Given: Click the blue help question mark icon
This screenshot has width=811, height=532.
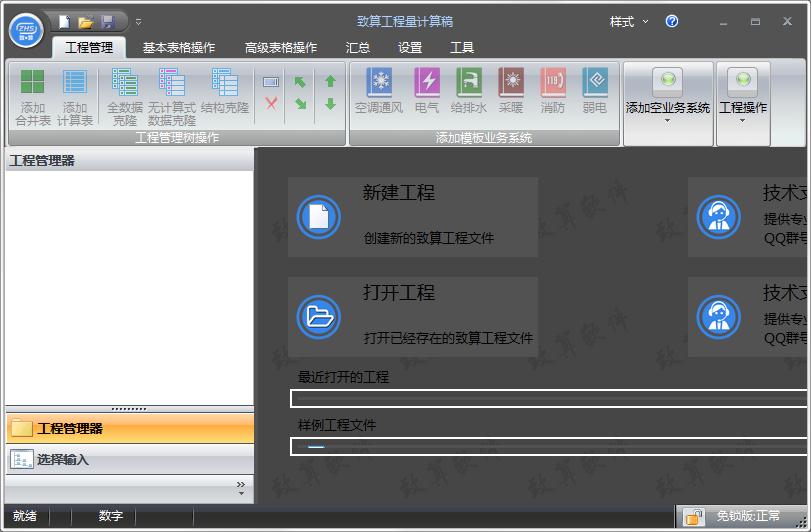Looking at the screenshot, I should pos(671,21).
